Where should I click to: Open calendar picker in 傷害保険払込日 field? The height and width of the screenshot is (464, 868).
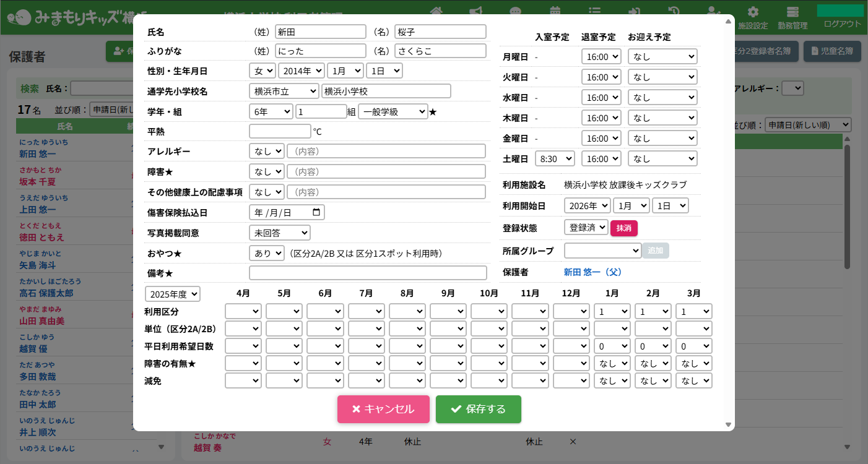tap(316, 213)
